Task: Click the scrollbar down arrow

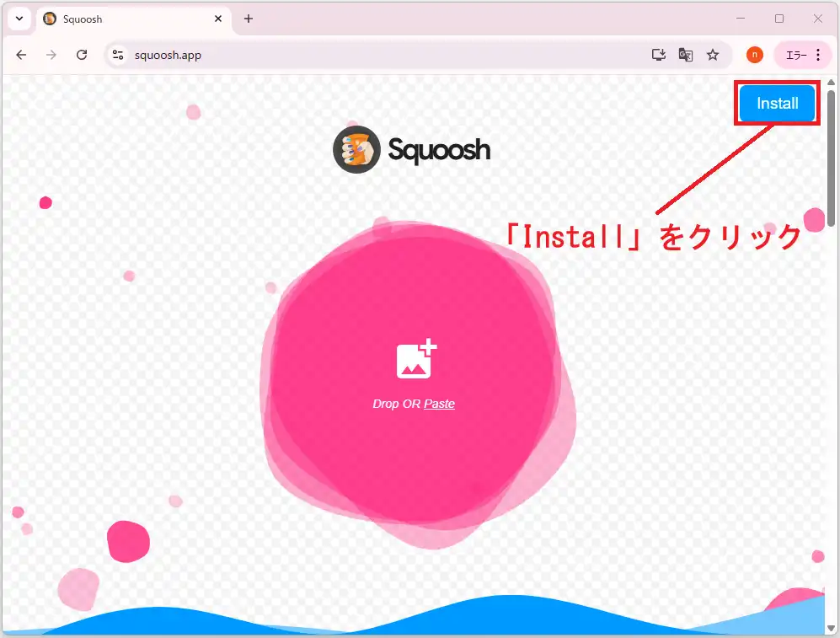Action: click(x=831, y=629)
